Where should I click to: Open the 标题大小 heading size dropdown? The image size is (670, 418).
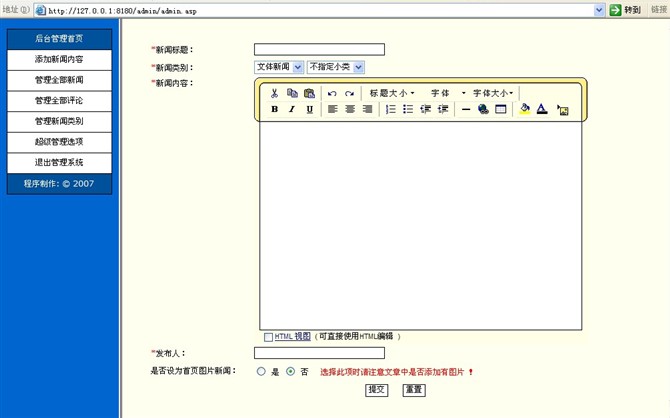pyautogui.click(x=391, y=93)
